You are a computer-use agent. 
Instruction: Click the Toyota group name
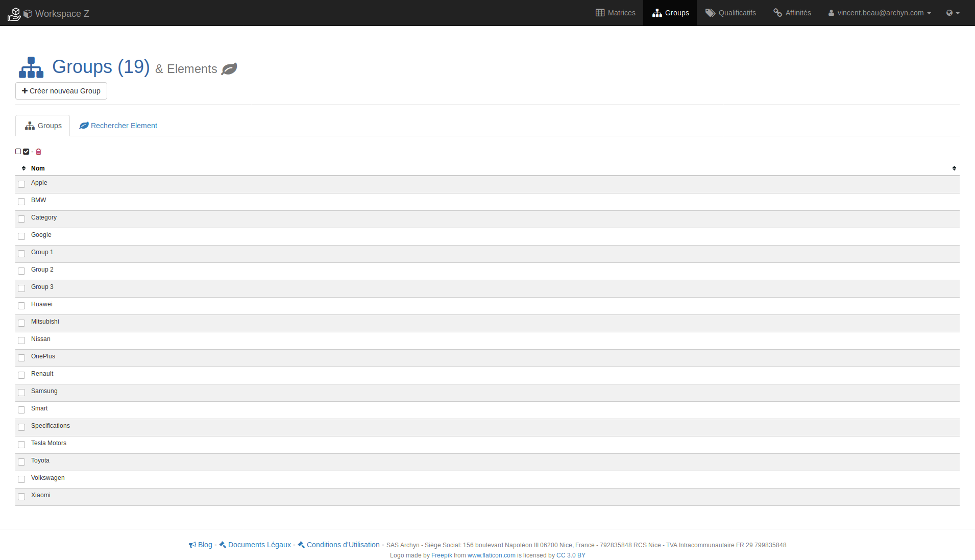[x=40, y=460]
